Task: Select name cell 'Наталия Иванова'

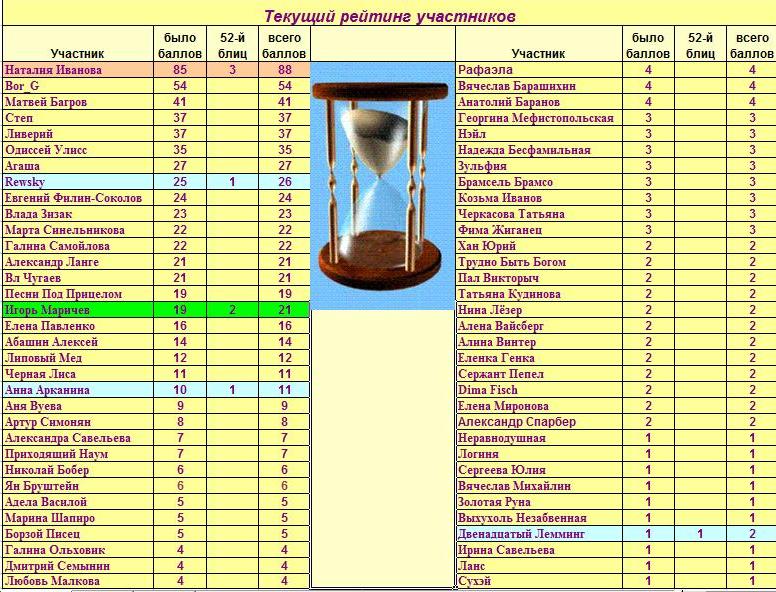Action: [78, 70]
